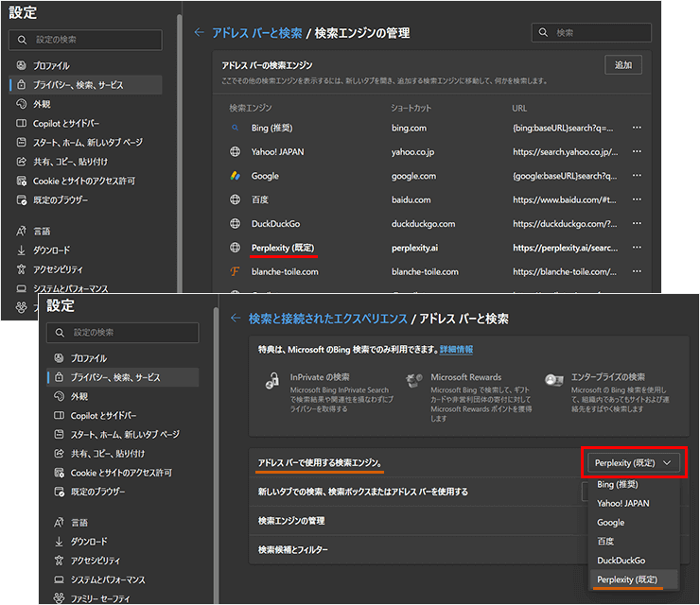700x605 pixels.
Task: Click the InPrivate の検索 heading text
Action: [320, 377]
